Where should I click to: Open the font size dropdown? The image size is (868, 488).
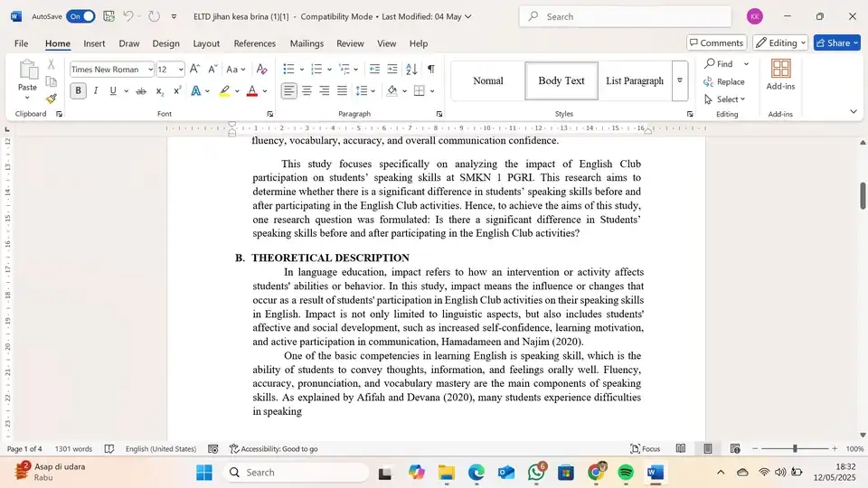coord(181,70)
